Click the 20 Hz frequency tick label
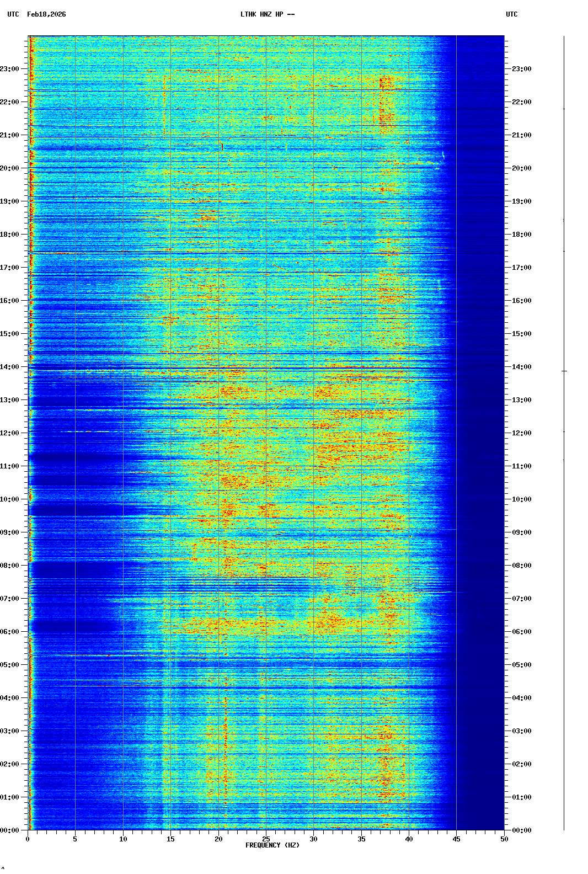This screenshot has width=588, height=874. 218,839
